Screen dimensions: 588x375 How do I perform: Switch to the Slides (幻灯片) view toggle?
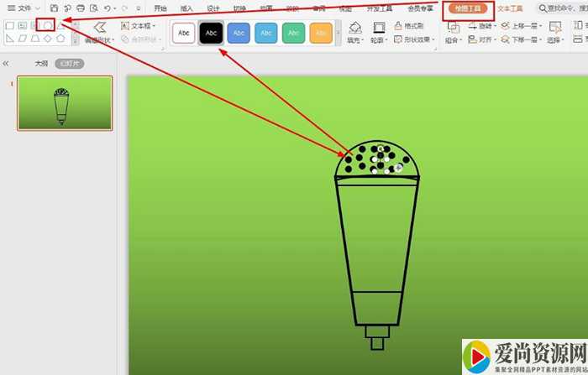click(69, 64)
